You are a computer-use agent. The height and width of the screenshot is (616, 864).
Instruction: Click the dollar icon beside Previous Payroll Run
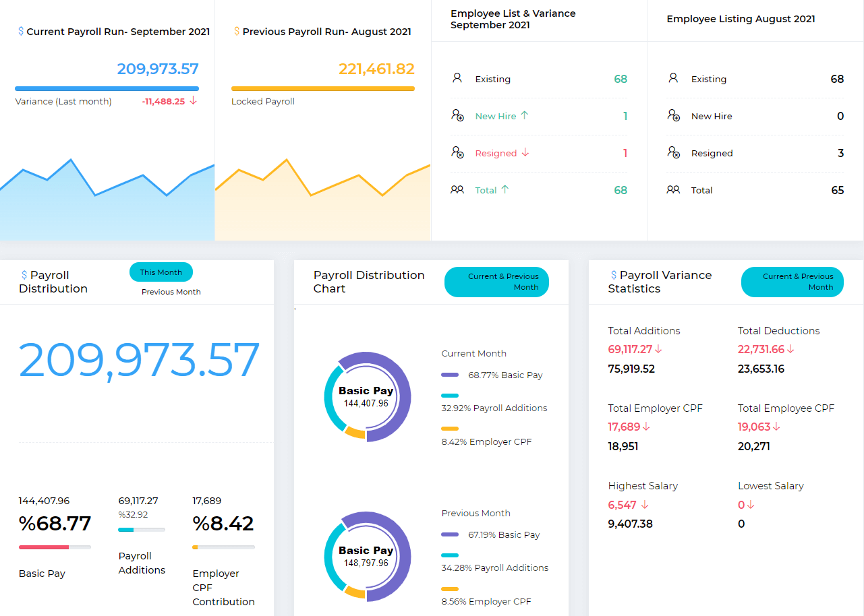click(x=235, y=31)
